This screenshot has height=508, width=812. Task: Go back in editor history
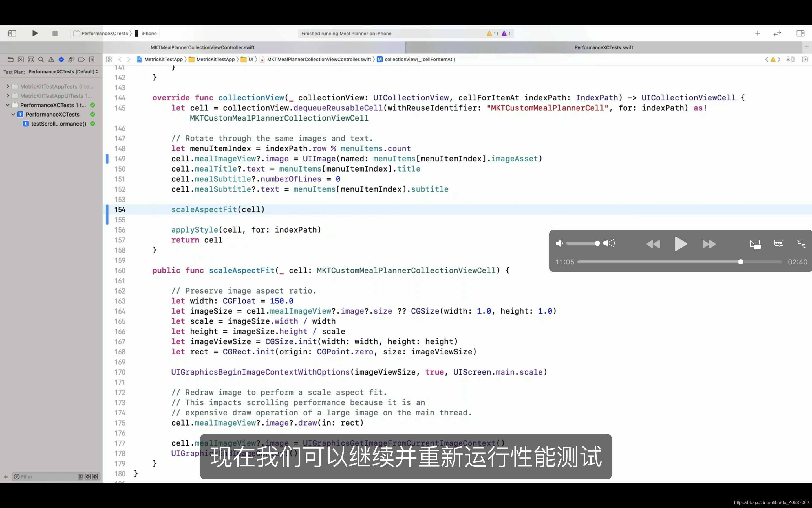click(x=120, y=60)
